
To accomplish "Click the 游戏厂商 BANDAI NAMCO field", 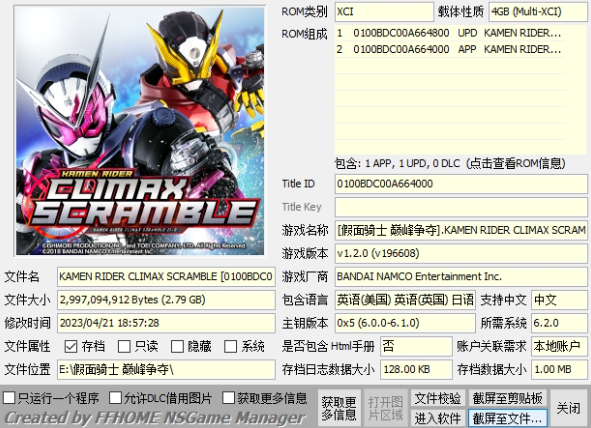I will [x=461, y=277].
